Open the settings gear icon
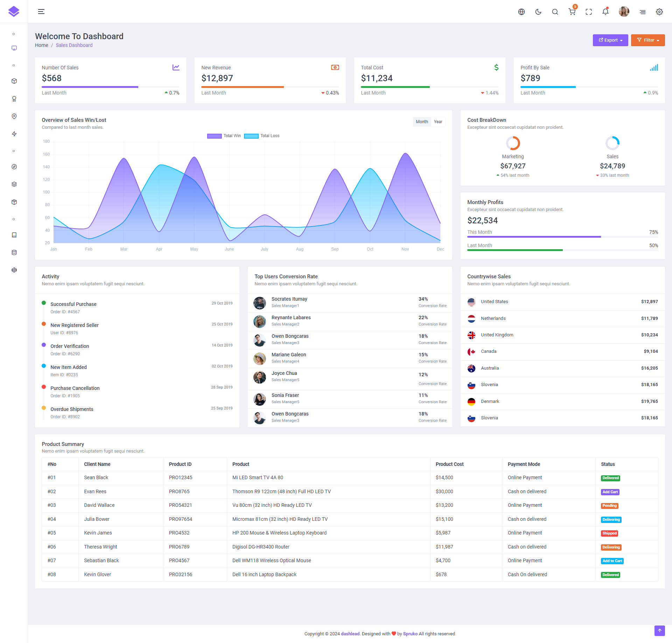 659,12
